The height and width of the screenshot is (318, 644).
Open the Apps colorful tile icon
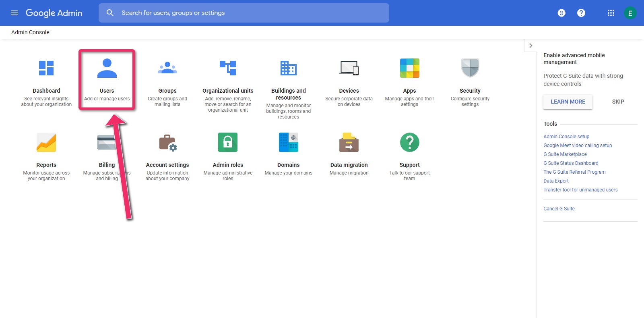pyautogui.click(x=410, y=68)
